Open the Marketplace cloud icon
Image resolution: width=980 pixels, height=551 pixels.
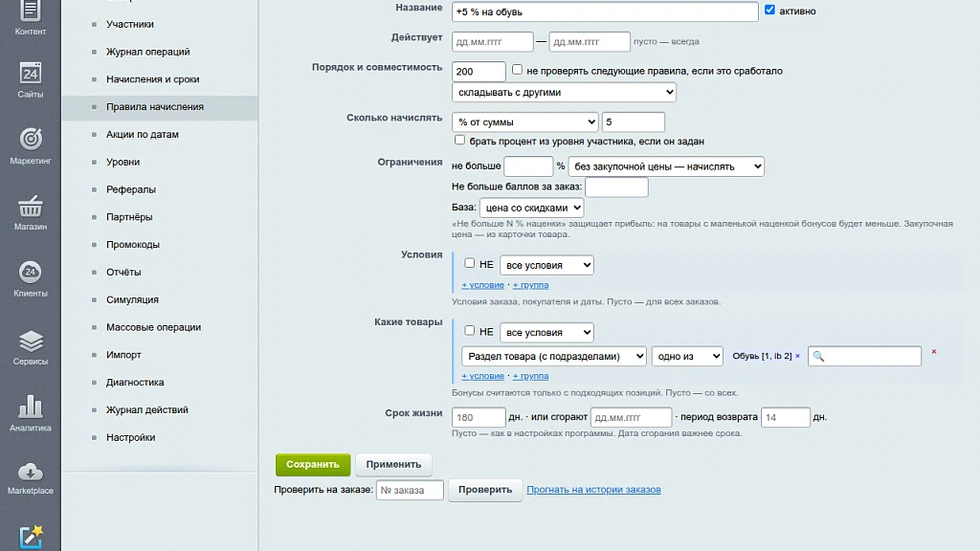click(30, 472)
